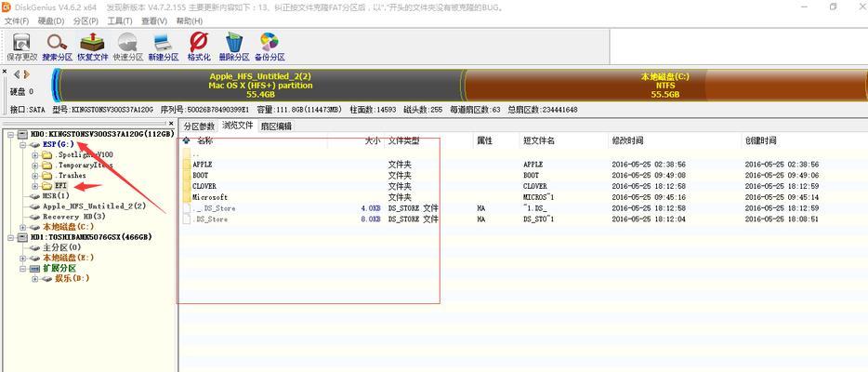This screenshot has width=868, height=372.
Task: Click the 格式化 (Format) toolbar icon
Action: click(x=199, y=42)
